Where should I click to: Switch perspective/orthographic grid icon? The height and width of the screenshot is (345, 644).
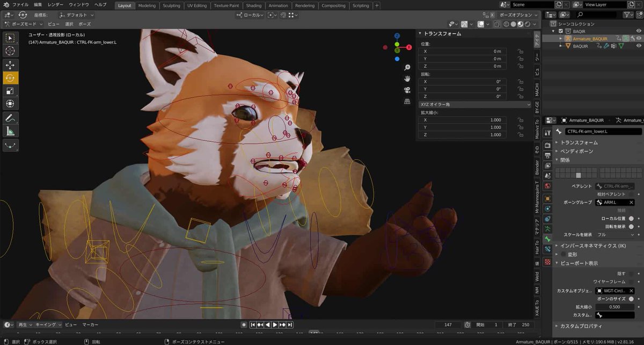click(407, 101)
